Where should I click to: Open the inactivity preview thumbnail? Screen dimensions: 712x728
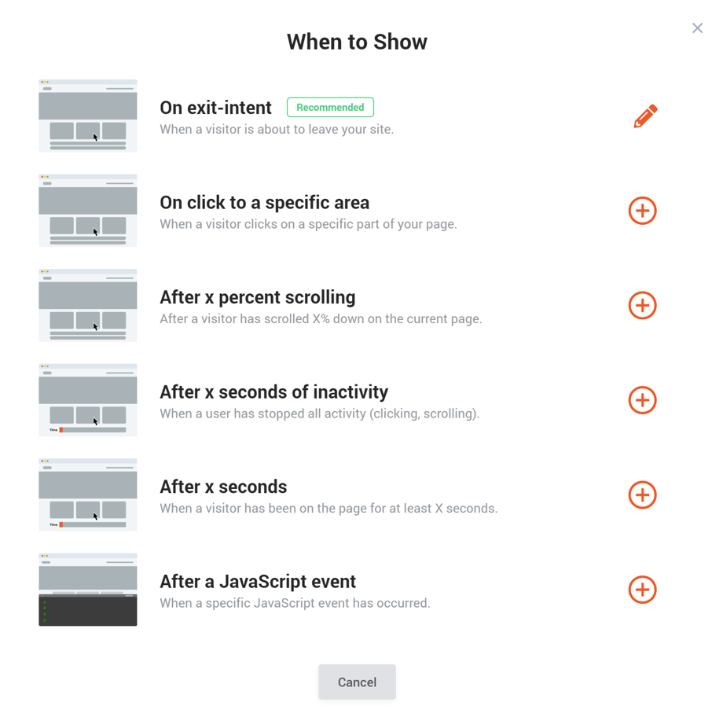[87, 399]
